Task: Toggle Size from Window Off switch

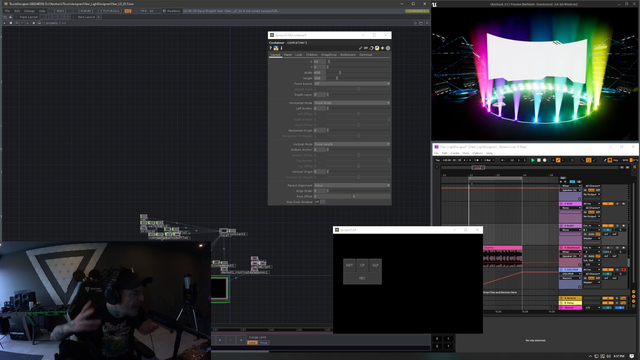Action: [320, 202]
